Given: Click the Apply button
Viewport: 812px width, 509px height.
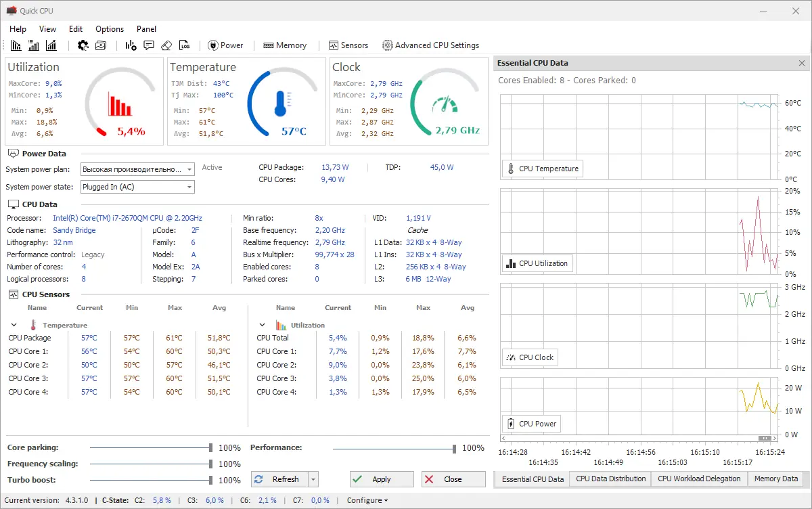Looking at the screenshot, I should click(382, 479).
